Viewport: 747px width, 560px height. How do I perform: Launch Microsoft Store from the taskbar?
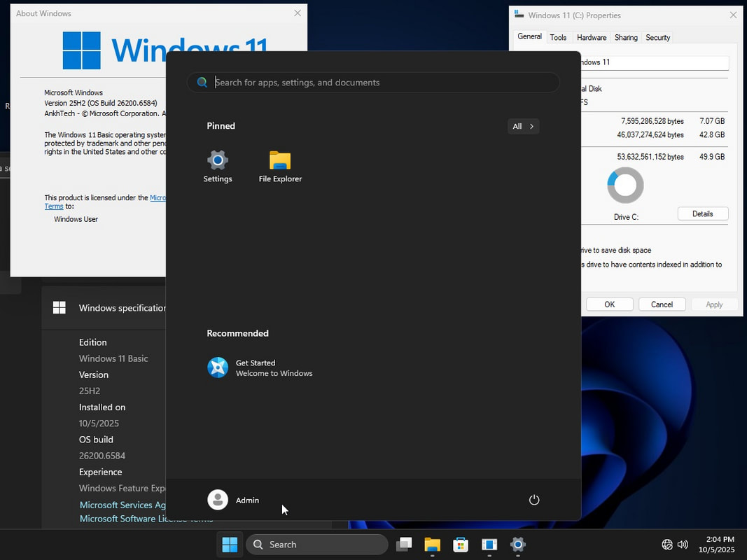pos(460,544)
